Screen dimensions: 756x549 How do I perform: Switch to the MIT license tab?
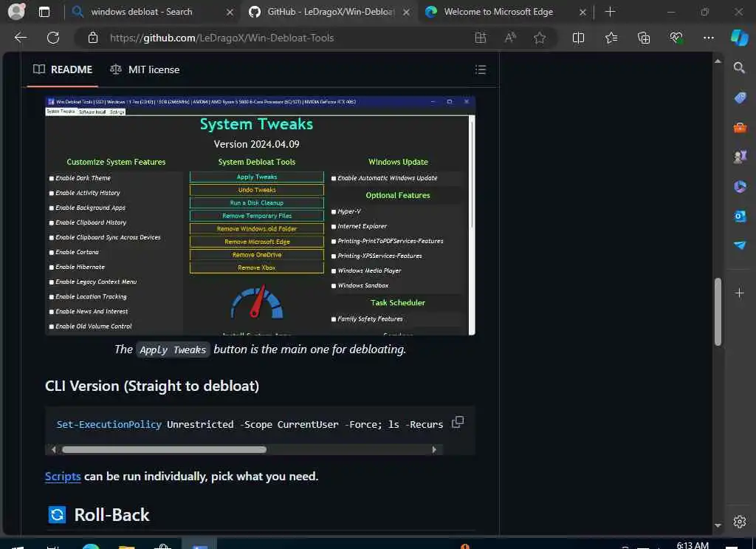coord(145,69)
